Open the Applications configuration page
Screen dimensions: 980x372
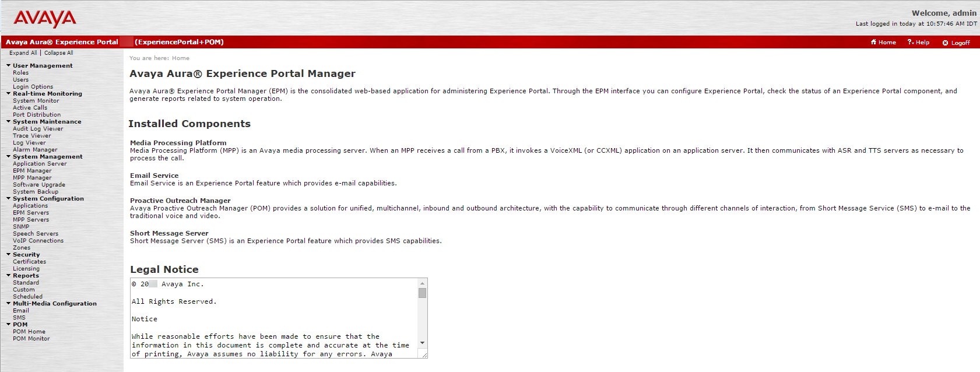pos(31,206)
